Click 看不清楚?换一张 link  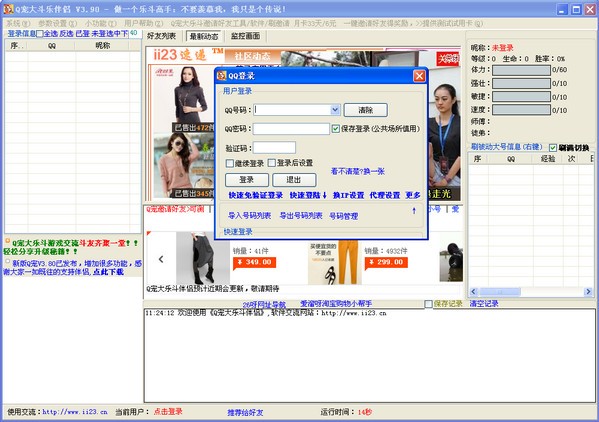(358, 171)
